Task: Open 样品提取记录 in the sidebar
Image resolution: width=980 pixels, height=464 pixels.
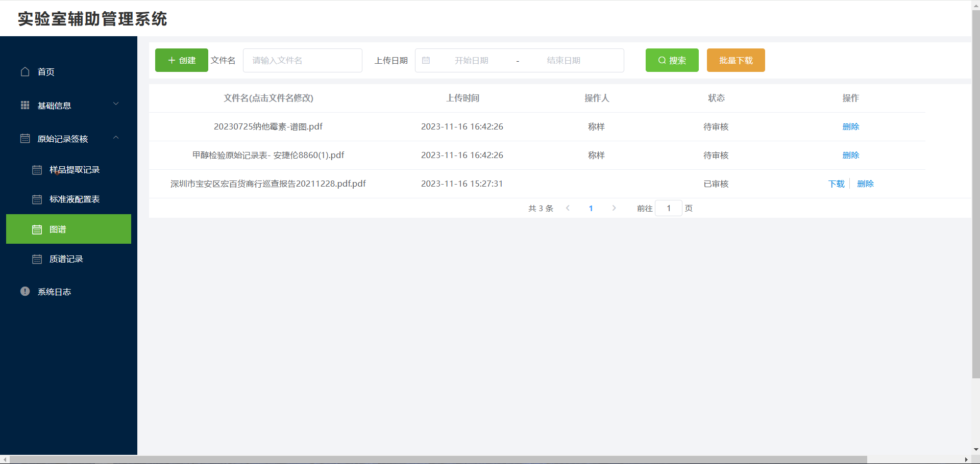Action: [x=68, y=170]
